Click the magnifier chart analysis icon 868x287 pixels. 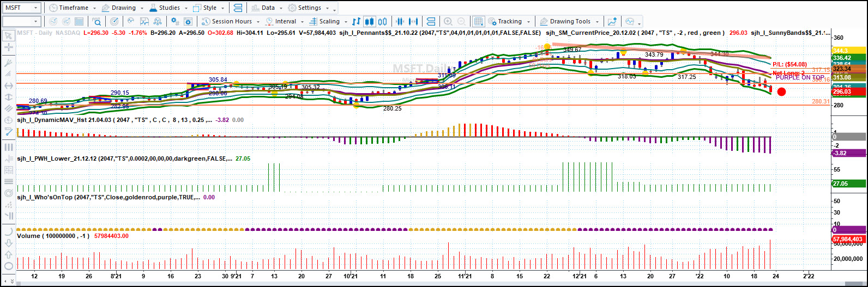[97, 22]
